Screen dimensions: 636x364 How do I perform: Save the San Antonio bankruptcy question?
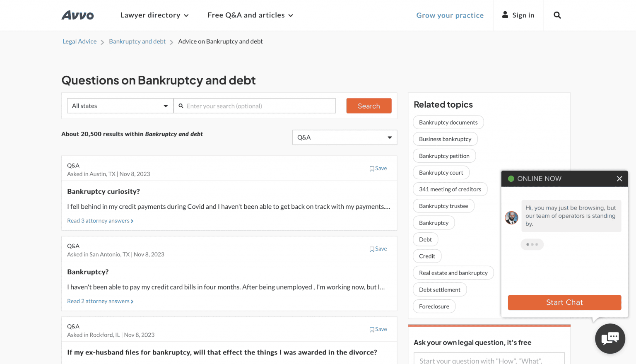378,249
